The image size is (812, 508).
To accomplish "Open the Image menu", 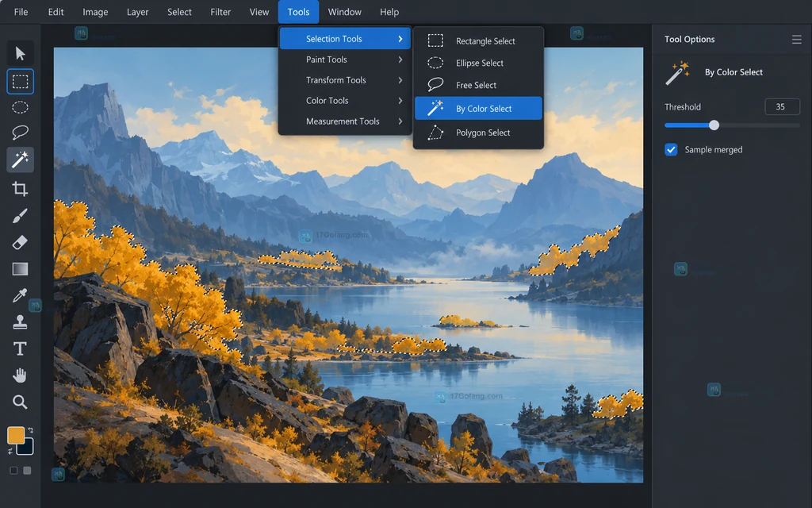I will (x=95, y=12).
